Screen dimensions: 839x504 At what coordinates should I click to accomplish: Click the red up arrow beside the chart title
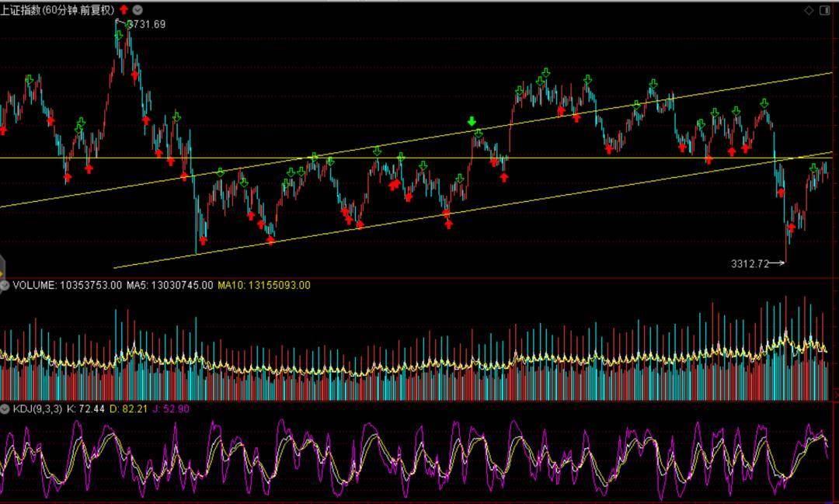[124, 9]
